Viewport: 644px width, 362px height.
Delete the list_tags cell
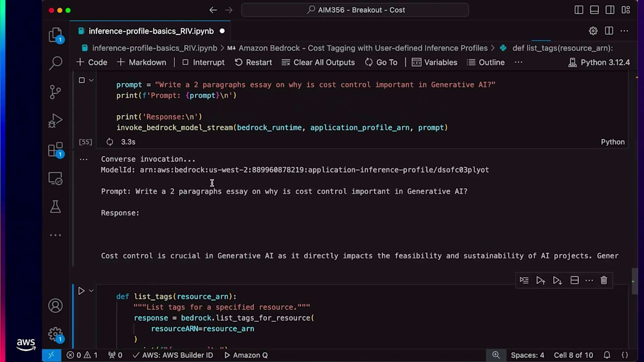(604, 280)
